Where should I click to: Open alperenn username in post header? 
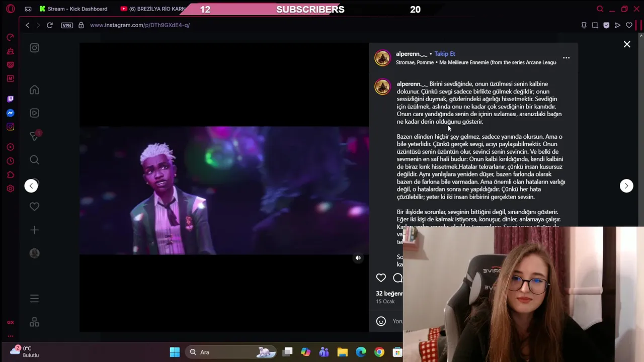pyautogui.click(x=412, y=54)
